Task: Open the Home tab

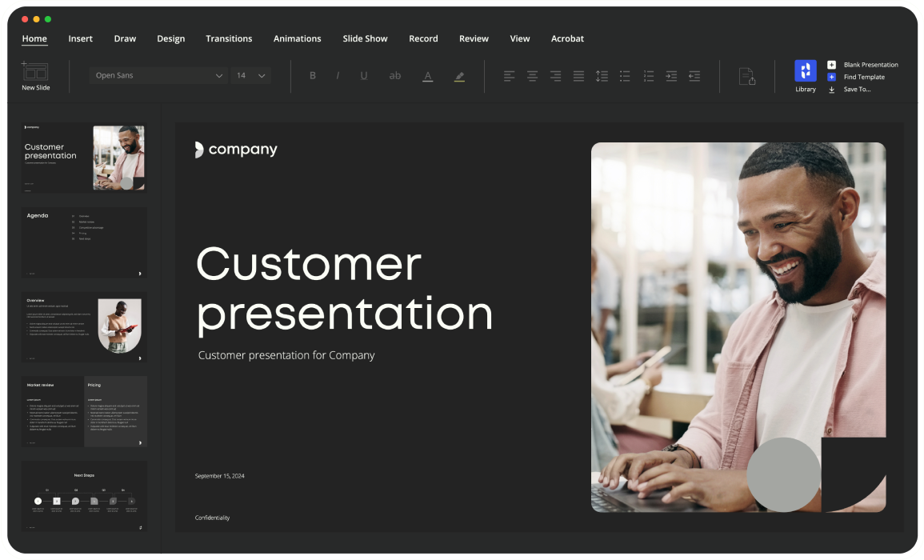Action: (34, 38)
